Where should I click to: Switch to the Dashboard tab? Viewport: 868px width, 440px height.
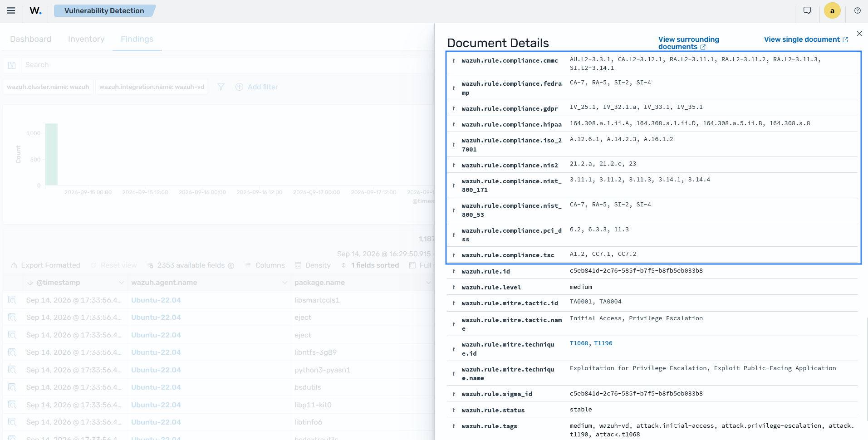30,39
